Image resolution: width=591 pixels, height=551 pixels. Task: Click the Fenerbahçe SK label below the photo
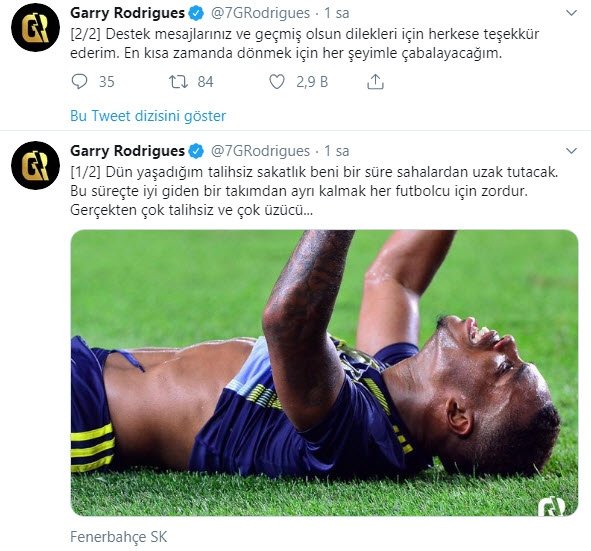(x=118, y=537)
